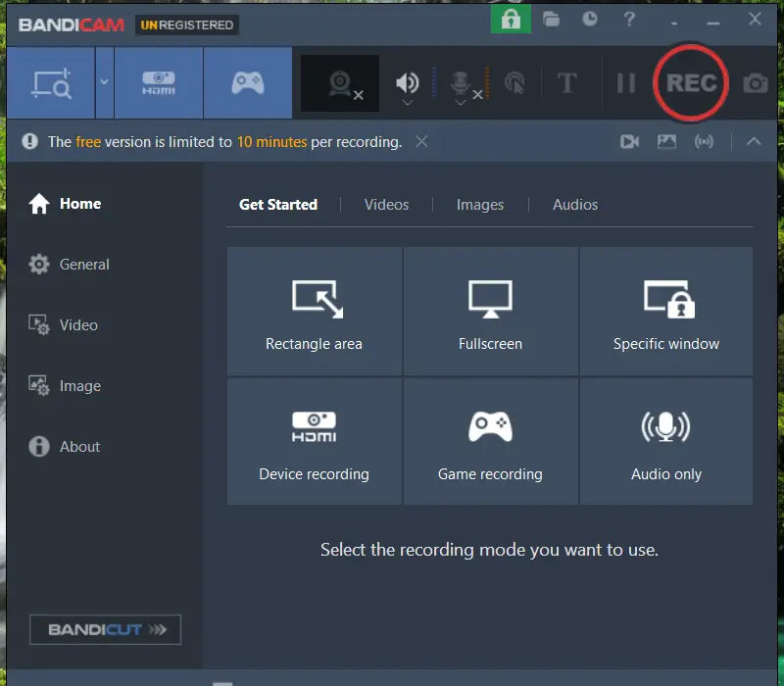Click the text overlay T icon
Image resolution: width=784 pixels, height=686 pixels.
tap(566, 82)
